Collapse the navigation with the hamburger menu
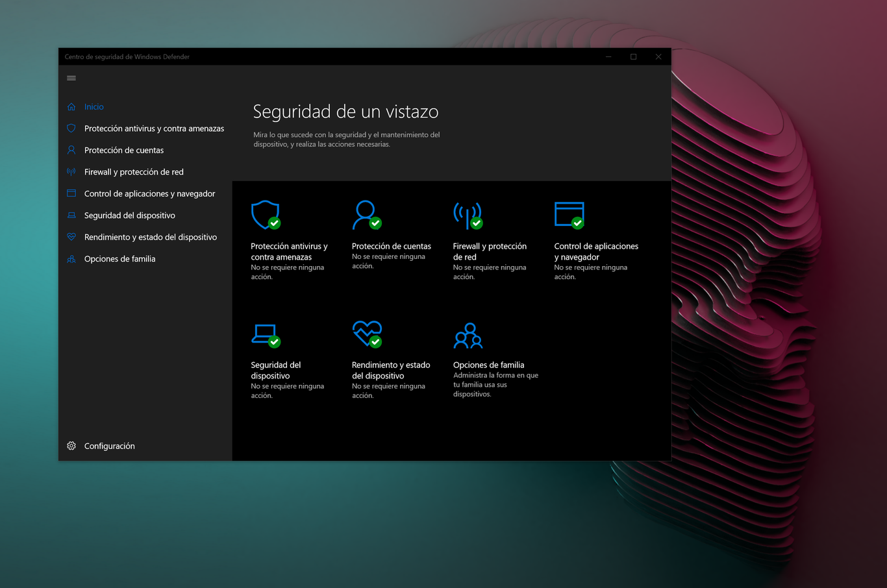This screenshot has width=887, height=588. pos(71,77)
